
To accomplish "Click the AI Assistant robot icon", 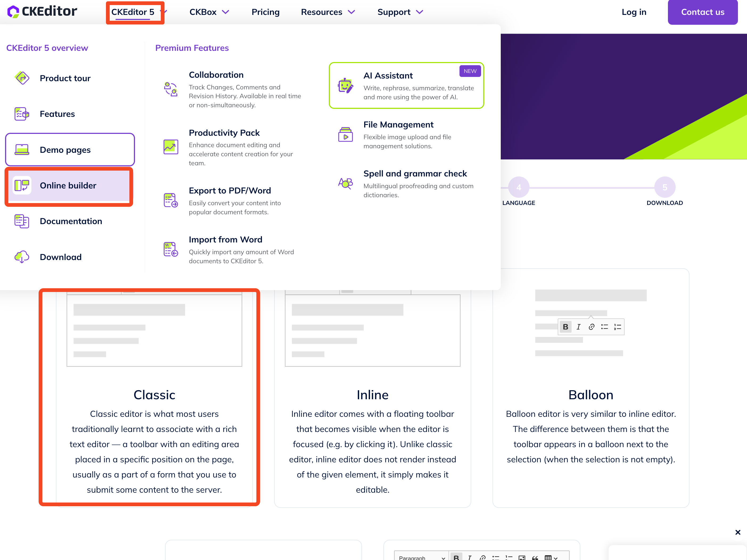I will (x=345, y=86).
